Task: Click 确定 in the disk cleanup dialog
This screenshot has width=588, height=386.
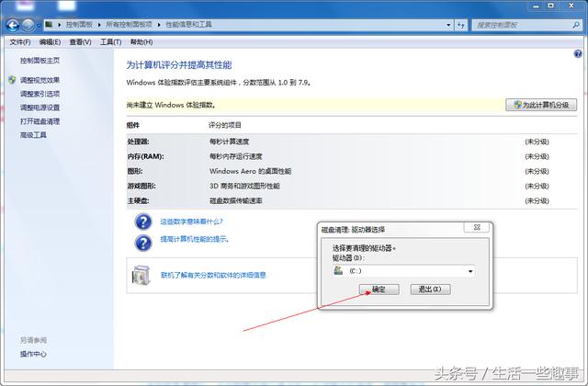Action: point(379,289)
